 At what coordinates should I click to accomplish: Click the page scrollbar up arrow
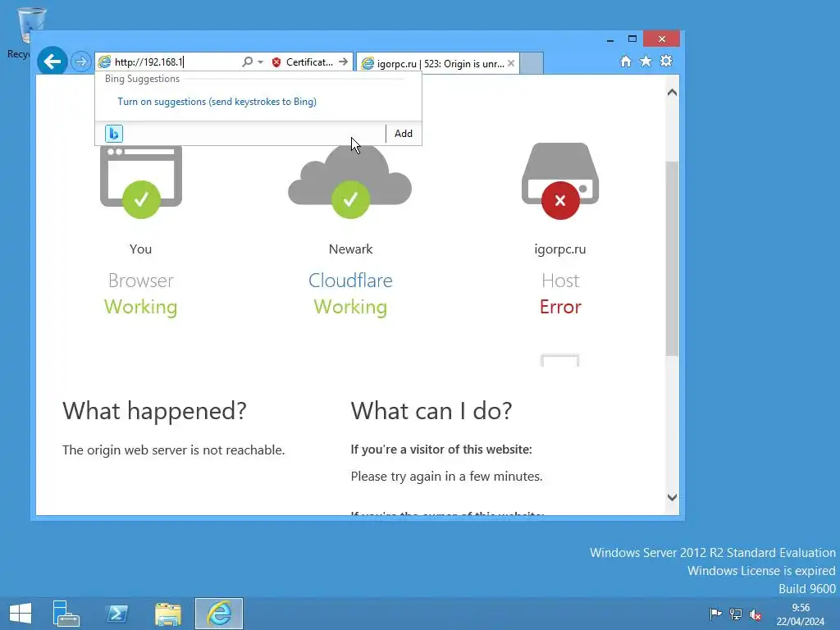coord(672,93)
